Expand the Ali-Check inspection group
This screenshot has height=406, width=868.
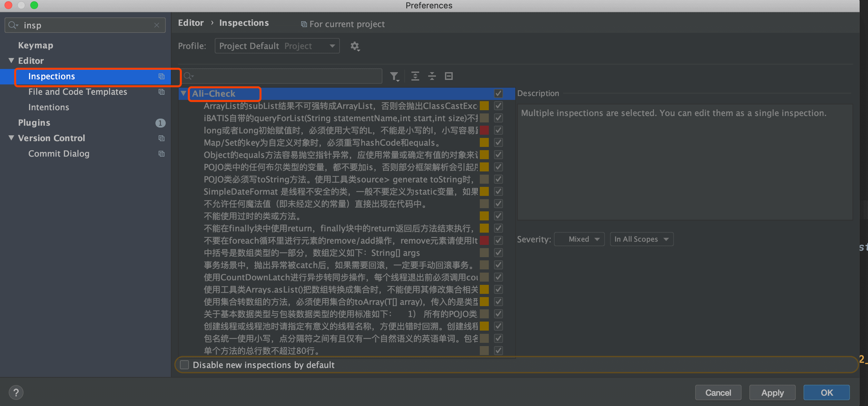[184, 93]
